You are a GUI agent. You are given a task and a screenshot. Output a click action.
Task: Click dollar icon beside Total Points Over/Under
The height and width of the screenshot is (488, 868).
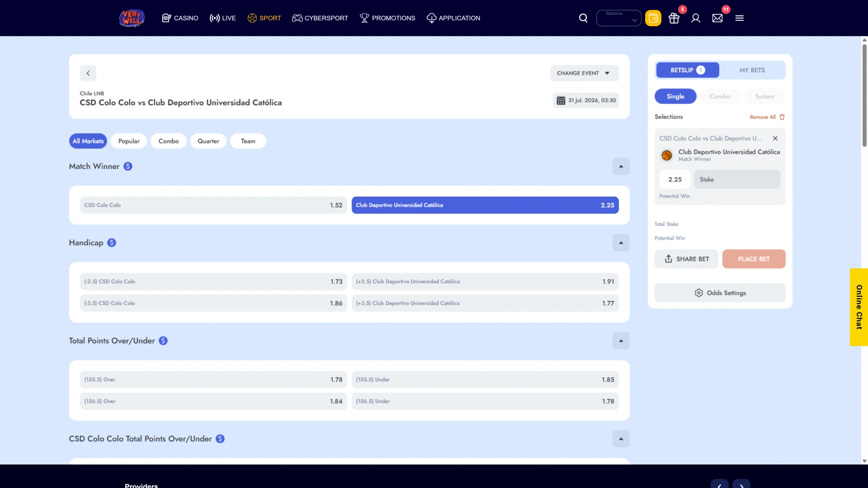click(163, 341)
